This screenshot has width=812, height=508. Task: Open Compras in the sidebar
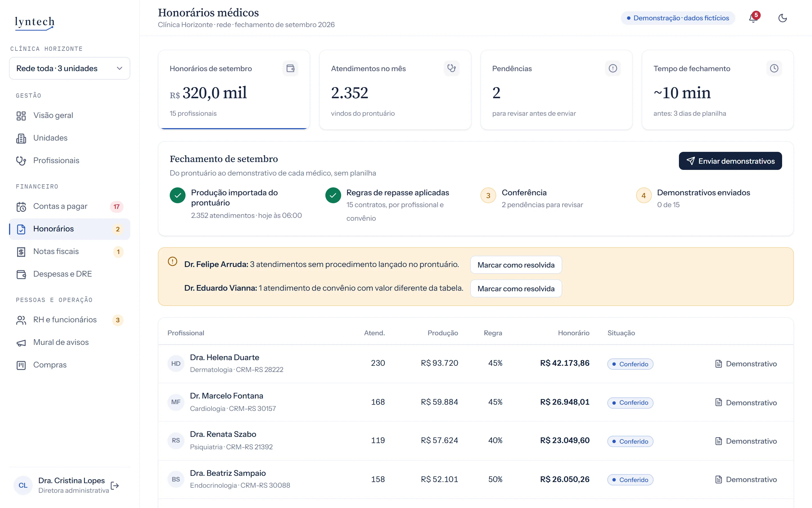tap(69, 365)
